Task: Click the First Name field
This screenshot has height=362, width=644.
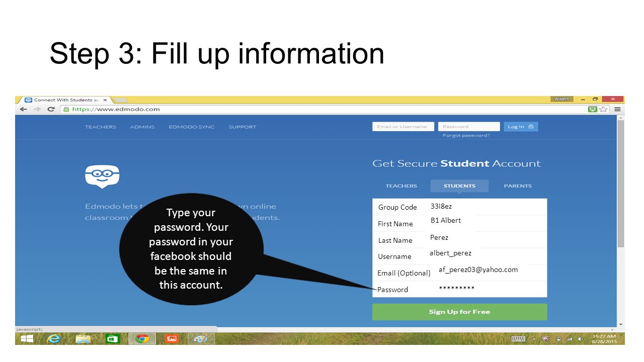Action: (459, 223)
